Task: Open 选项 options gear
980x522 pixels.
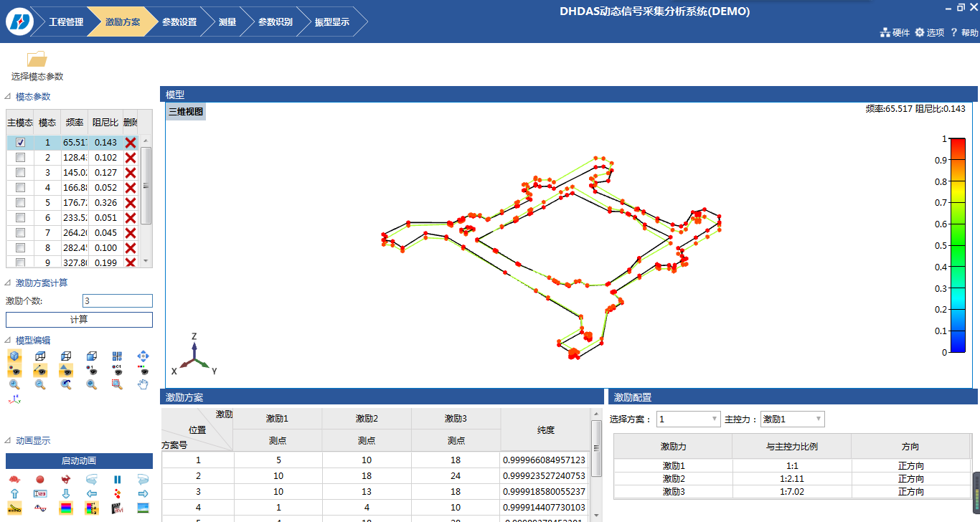Action: (930, 32)
